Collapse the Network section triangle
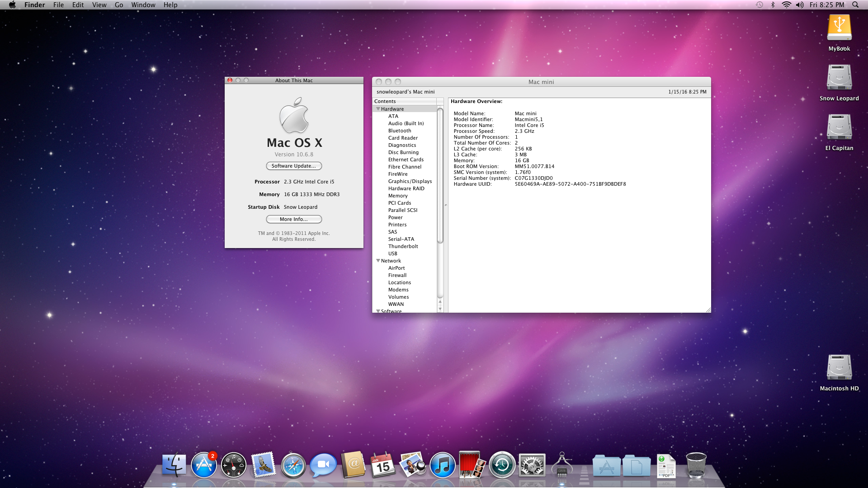 tap(378, 261)
